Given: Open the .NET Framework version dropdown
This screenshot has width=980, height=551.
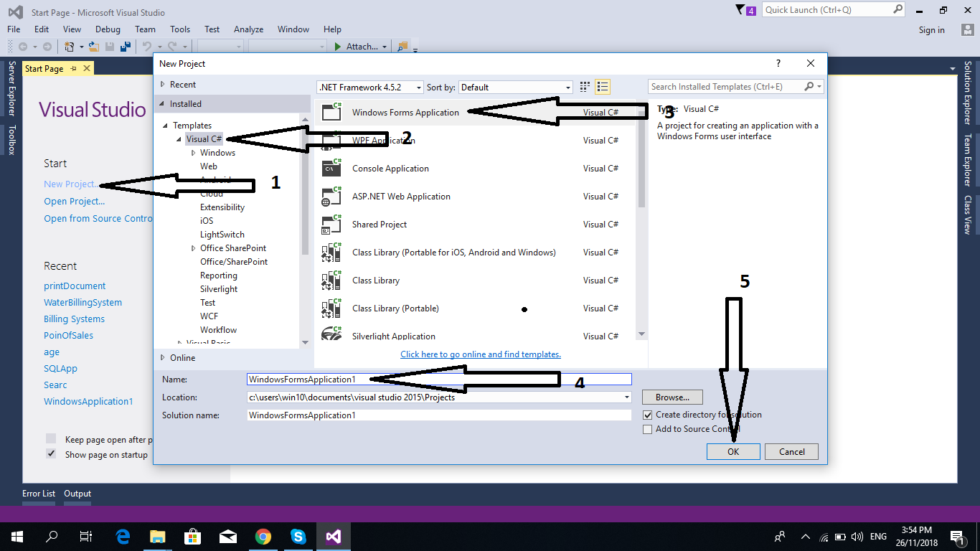Looking at the screenshot, I should point(419,88).
